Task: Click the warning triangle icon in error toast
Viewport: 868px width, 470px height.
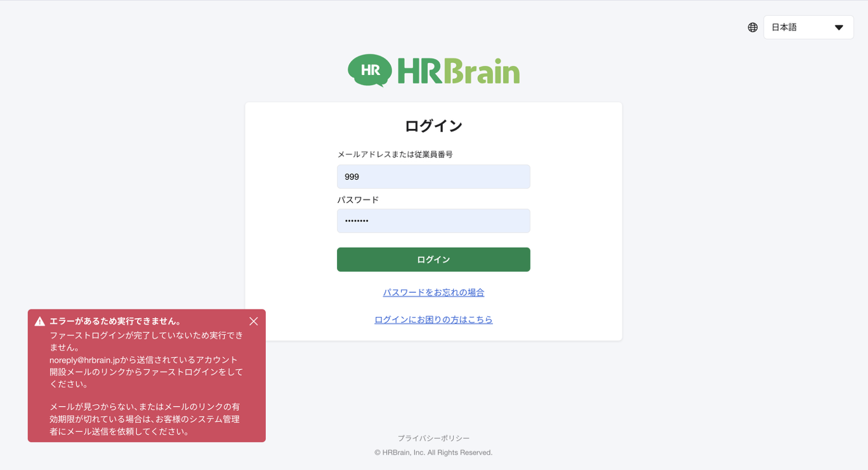Action: click(x=40, y=321)
